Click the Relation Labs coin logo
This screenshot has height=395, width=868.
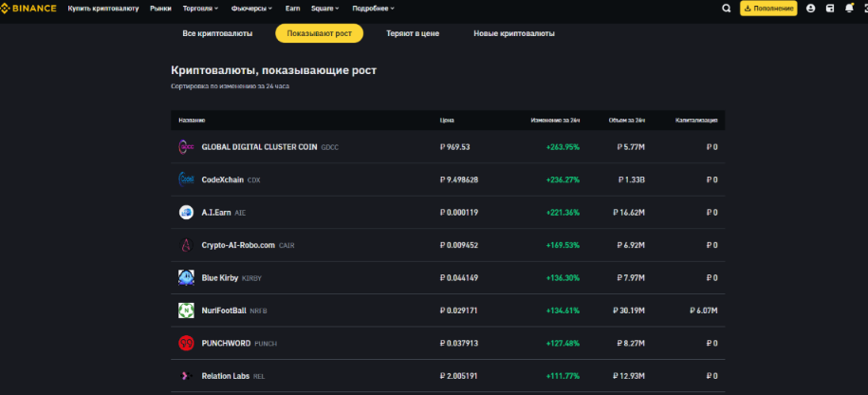tap(186, 376)
